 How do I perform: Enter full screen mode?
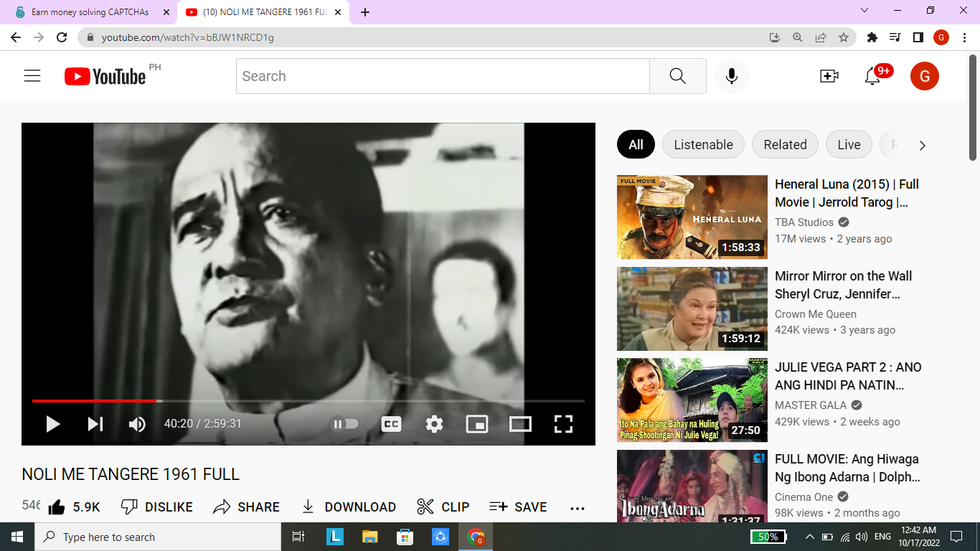coord(563,424)
